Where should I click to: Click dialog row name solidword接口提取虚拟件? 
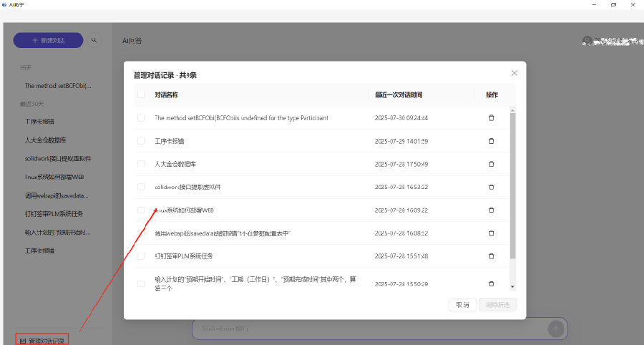point(187,187)
